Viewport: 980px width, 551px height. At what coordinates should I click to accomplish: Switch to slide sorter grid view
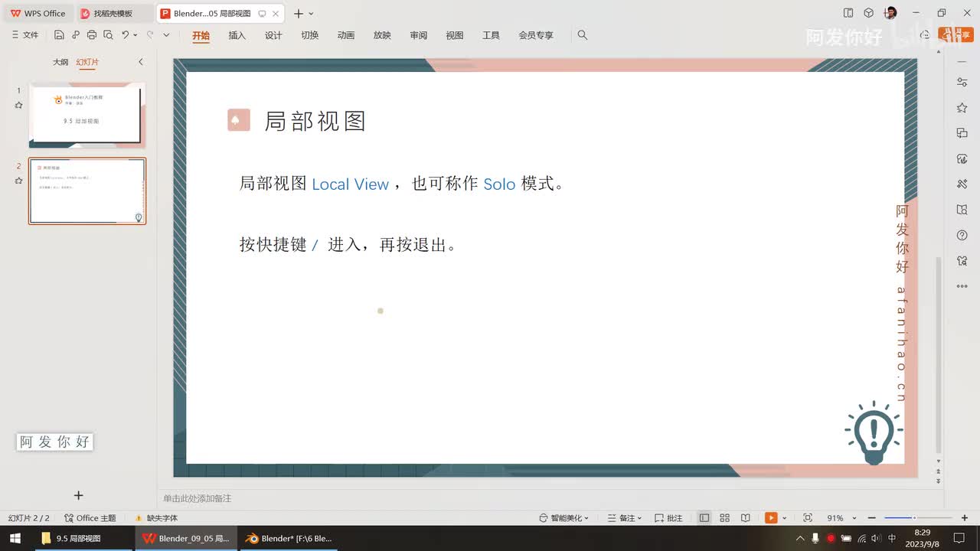(725, 518)
